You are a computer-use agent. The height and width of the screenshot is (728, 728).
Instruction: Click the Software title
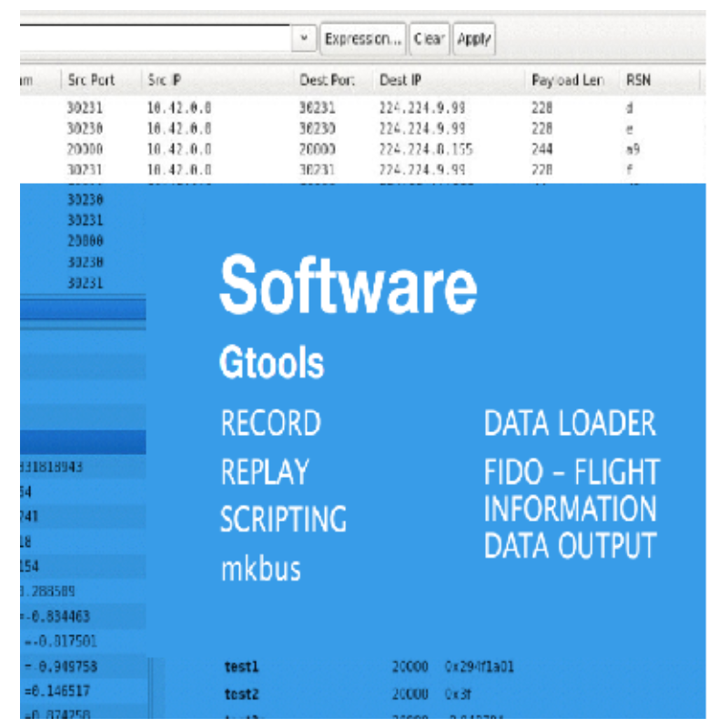point(349,285)
